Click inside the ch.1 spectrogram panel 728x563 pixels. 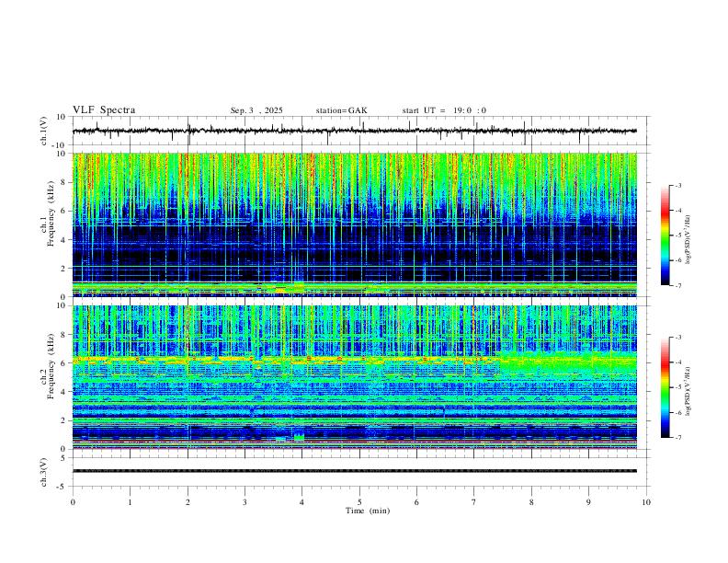click(354, 224)
